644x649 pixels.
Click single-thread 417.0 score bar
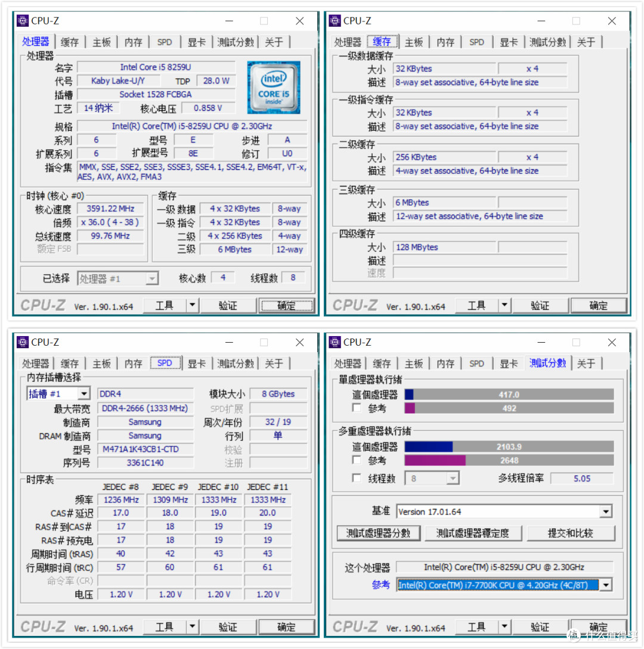(509, 395)
